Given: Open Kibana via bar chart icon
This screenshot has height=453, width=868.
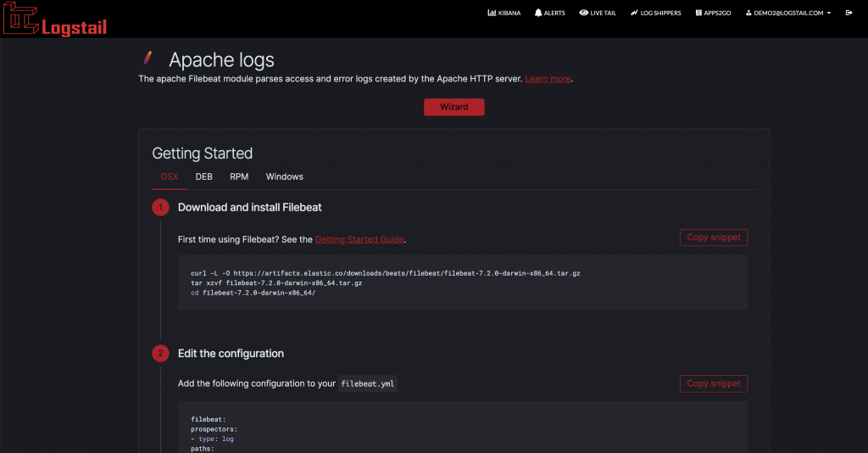Looking at the screenshot, I should 492,14.
